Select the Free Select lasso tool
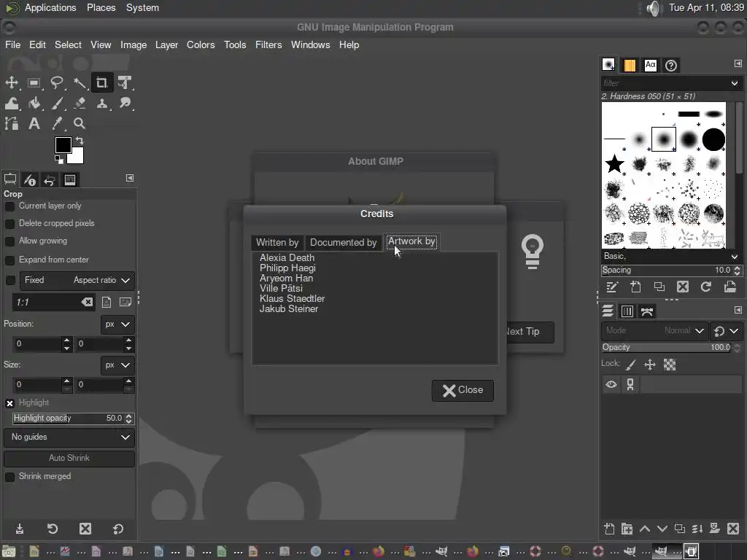Viewport: 747px width, 560px height. [x=57, y=83]
